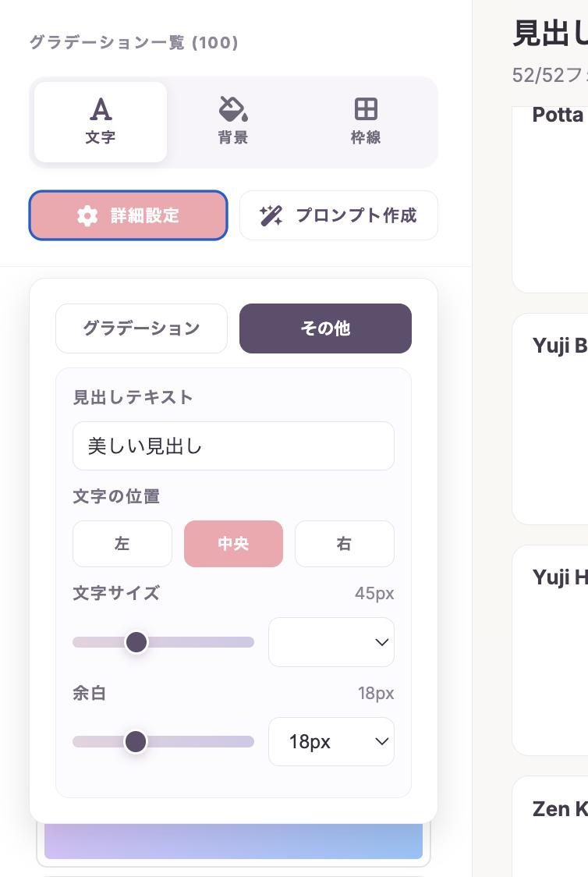Screen dimensions: 588x877
Task: Click the 余白 slider handle
Action: click(x=136, y=741)
